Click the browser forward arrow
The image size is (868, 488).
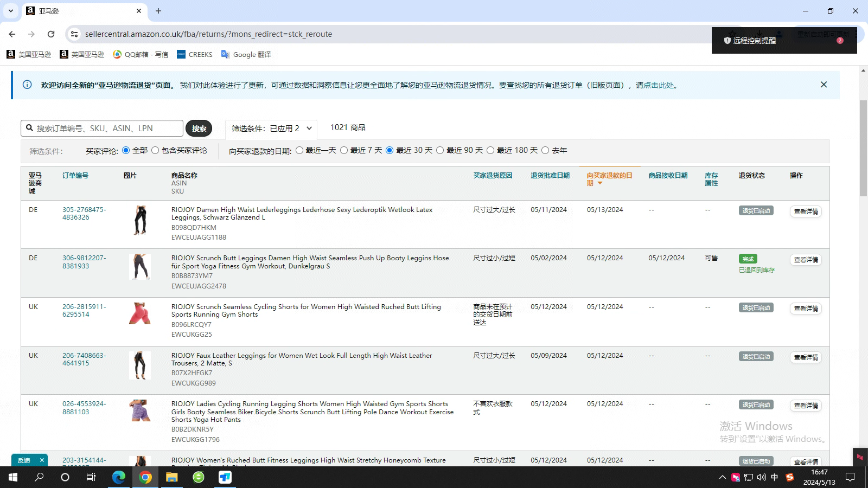pos(31,34)
